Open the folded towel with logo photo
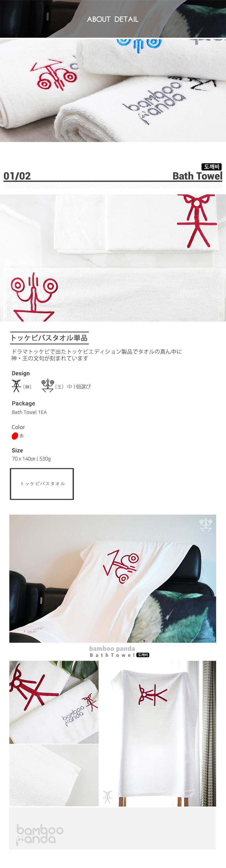Screen dimensions: 226x868 pyautogui.click(x=54, y=702)
